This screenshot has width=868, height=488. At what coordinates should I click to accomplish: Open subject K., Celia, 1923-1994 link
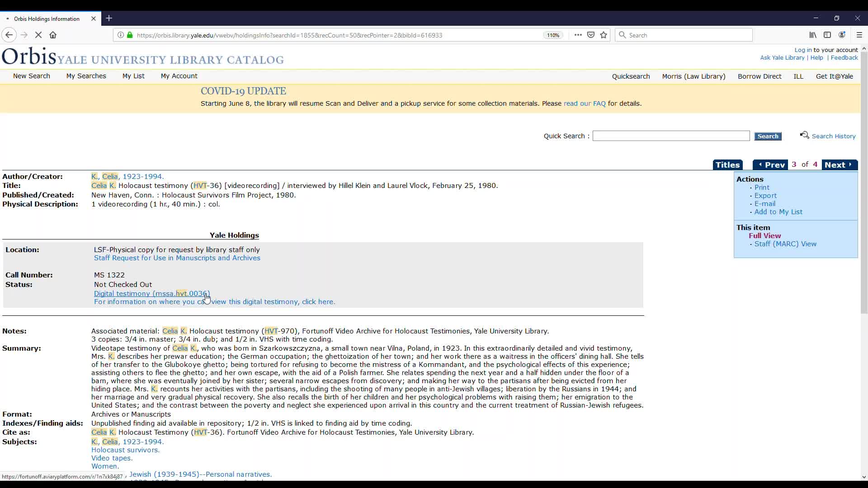[127, 442]
